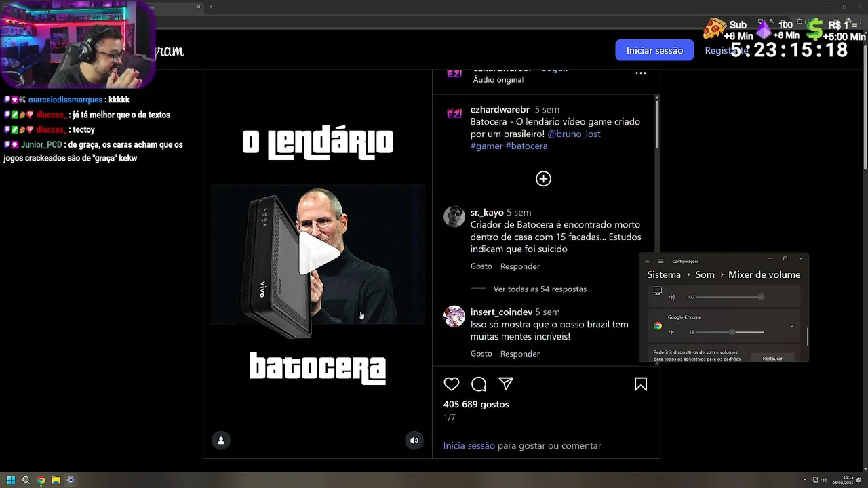Play the Batocera video
868x488 pixels.
(319, 254)
